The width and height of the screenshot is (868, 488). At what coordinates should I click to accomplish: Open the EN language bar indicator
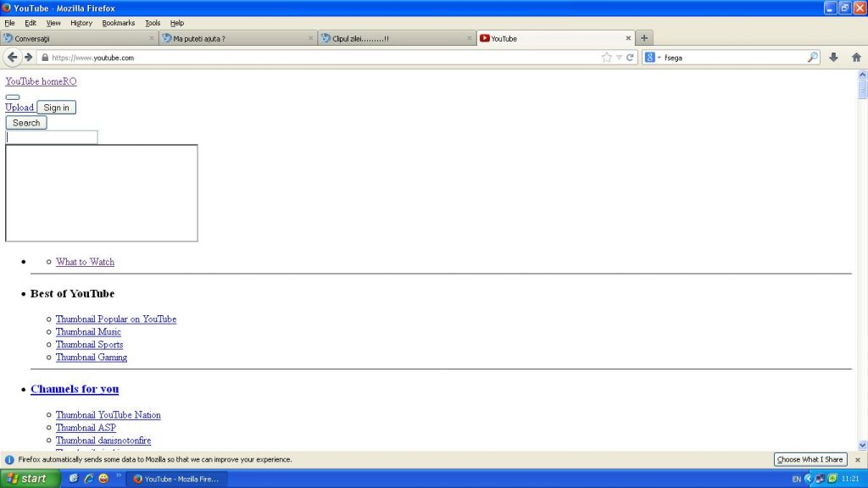tap(797, 480)
